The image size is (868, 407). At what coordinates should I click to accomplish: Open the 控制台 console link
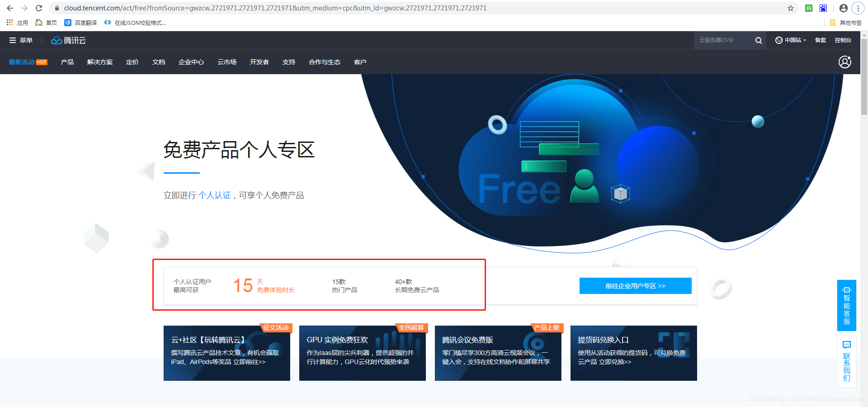843,40
